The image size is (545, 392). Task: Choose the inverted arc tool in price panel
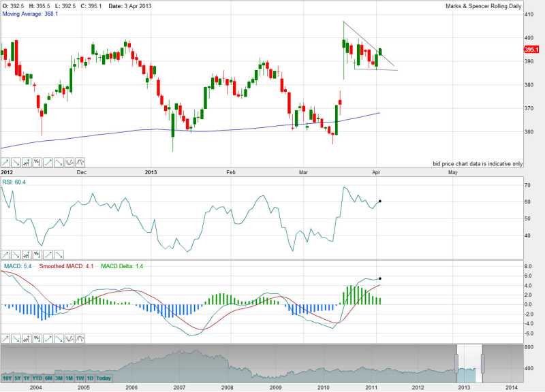coord(80,162)
